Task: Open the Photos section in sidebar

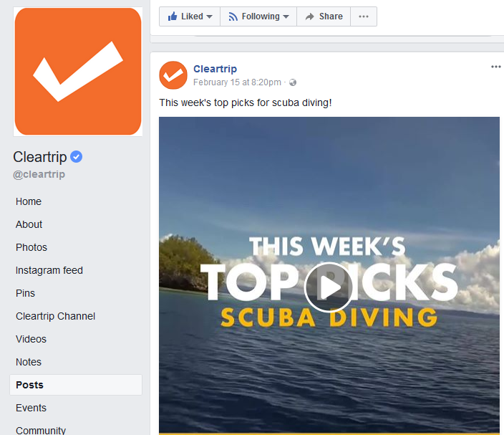Action: (x=31, y=247)
